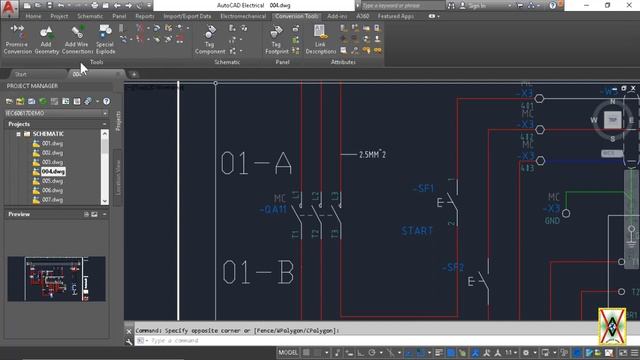Click the Location View side tab

click(118, 178)
